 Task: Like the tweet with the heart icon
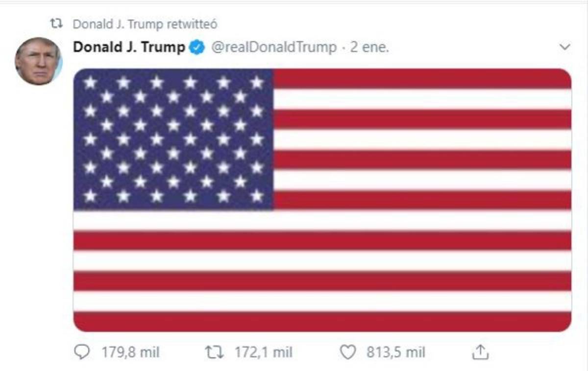coord(347,352)
